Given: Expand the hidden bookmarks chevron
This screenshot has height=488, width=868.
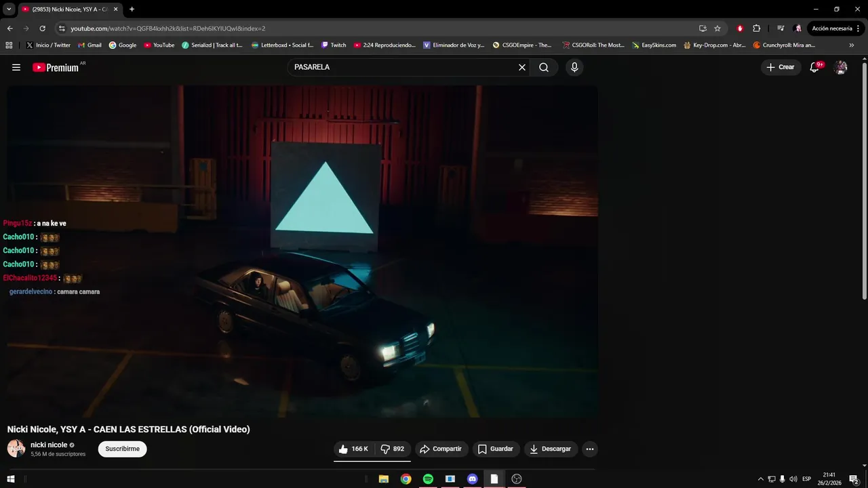Looking at the screenshot, I should (x=852, y=45).
